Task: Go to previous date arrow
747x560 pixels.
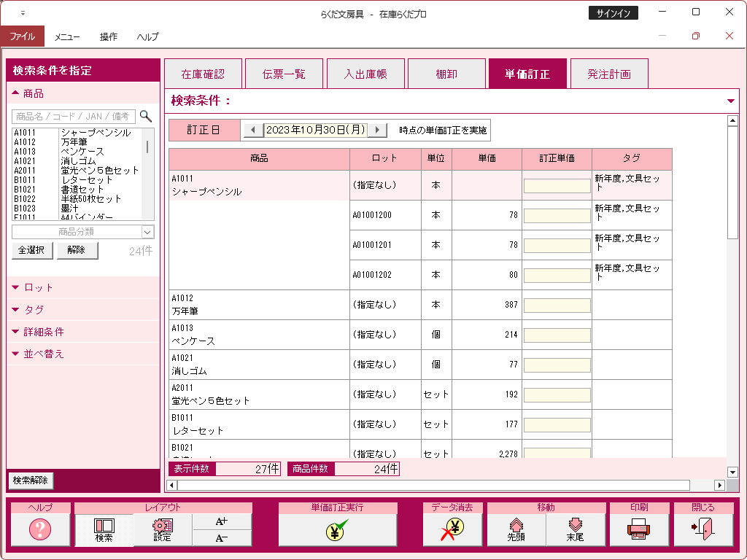Action: coord(253,130)
